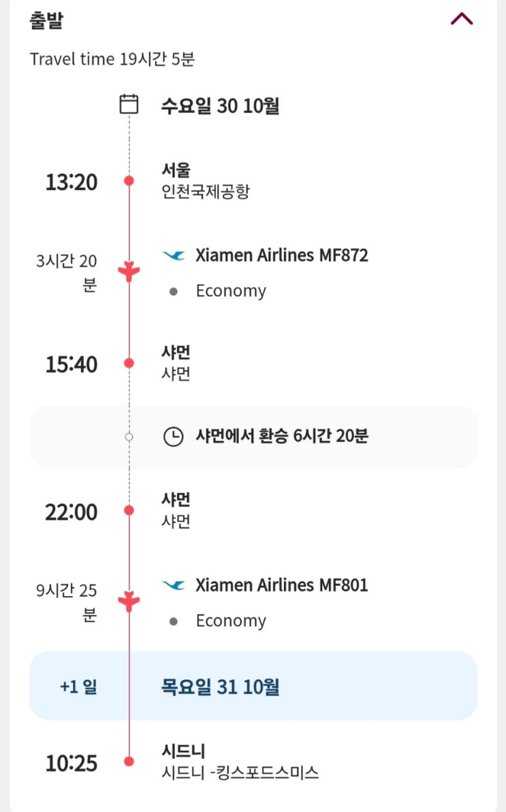Click the red dot at 22:00 departure
The width and height of the screenshot is (506, 812).
(x=129, y=510)
